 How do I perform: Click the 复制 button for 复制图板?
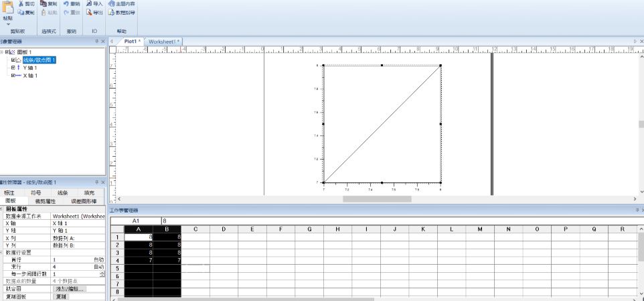(x=62, y=296)
